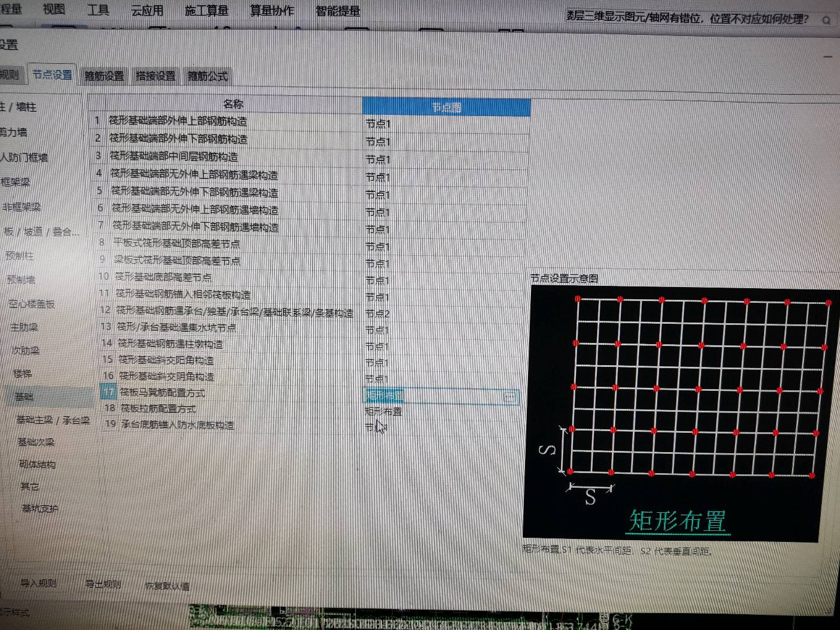This screenshot has width=840, height=630.
Task: Select 人防门框墙 in the component list
Action: [24, 157]
